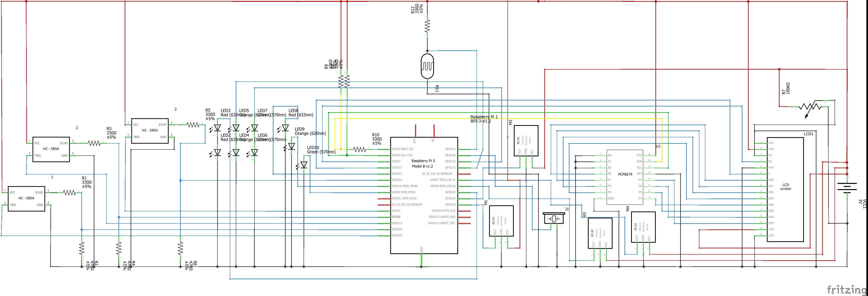Click the 'GPIO7 SPI0_CE1_N' pin label
The width and height of the screenshot is (868, 296).
[x=443, y=180]
